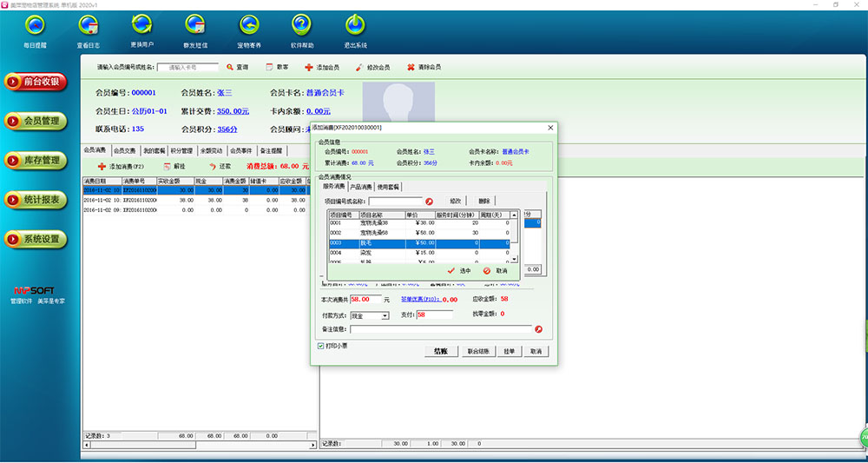The width and height of the screenshot is (868, 463).
Task: Open the 群发短信 bulk SMS icon
Action: [x=195, y=26]
